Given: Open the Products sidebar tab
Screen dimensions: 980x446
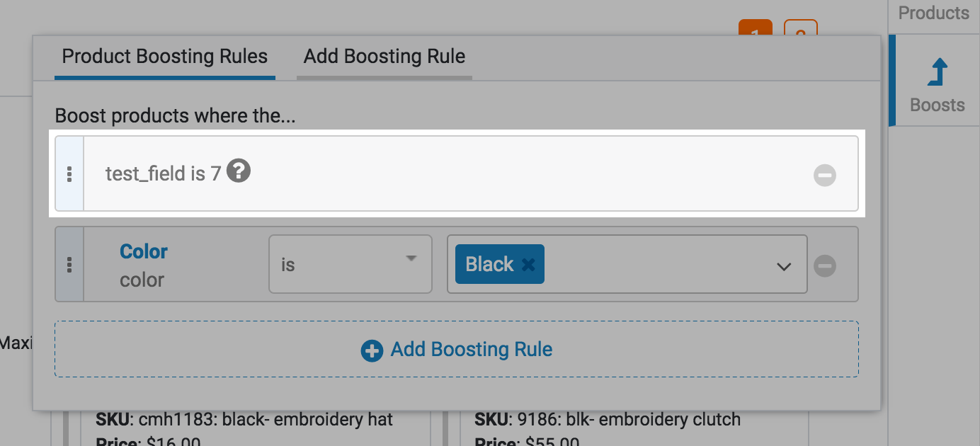Looking at the screenshot, I should pyautogui.click(x=933, y=13).
